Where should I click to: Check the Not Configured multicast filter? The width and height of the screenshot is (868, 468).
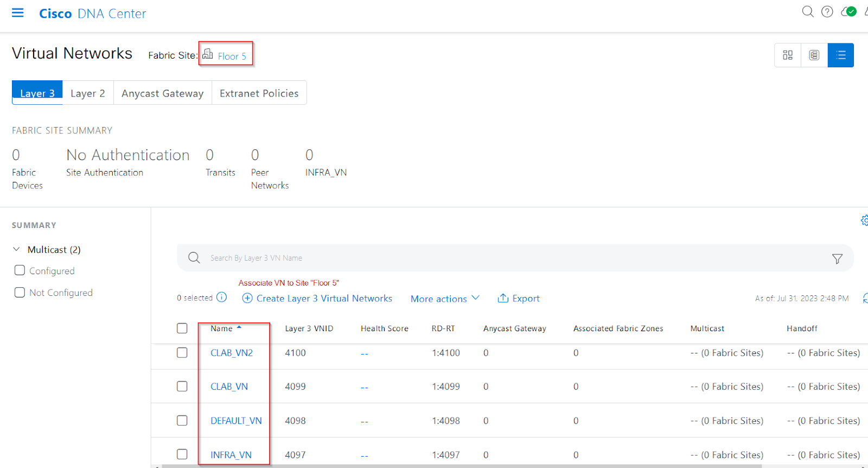click(x=20, y=292)
